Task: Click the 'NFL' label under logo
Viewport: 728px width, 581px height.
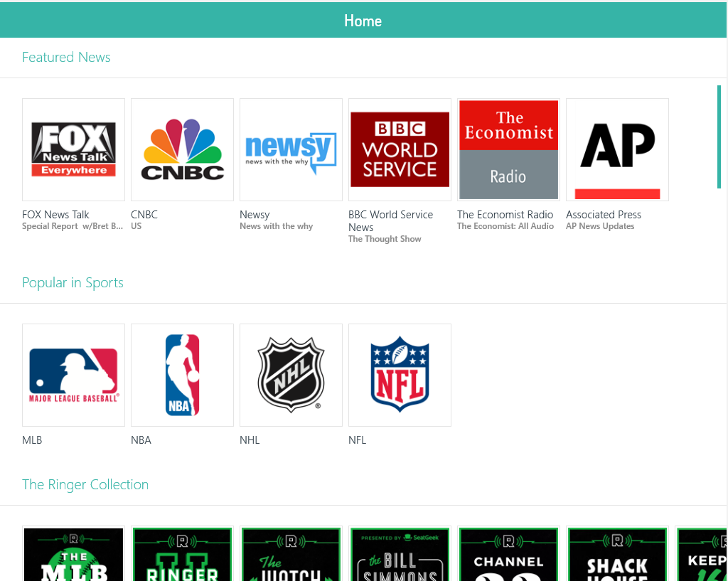Action: pos(358,440)
